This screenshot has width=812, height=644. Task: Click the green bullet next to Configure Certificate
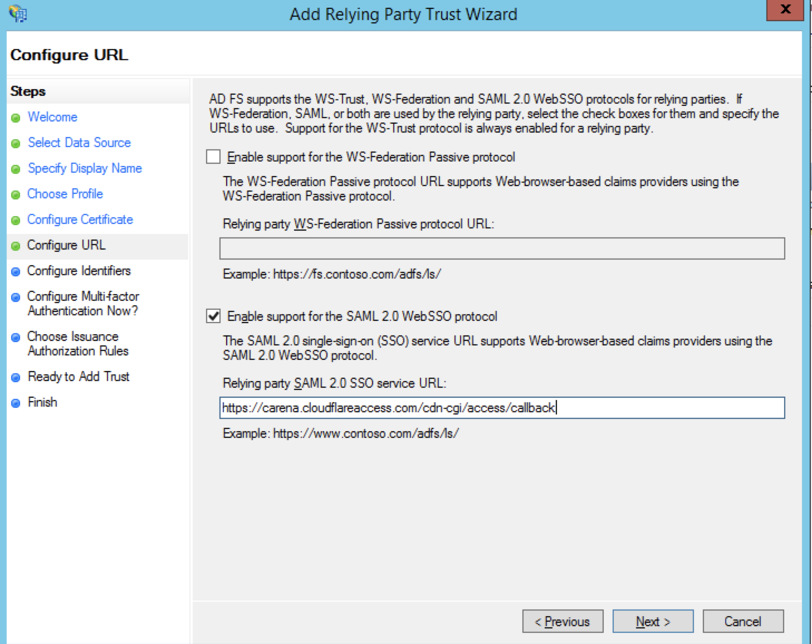pyautogui.click(x=17, y=220)
